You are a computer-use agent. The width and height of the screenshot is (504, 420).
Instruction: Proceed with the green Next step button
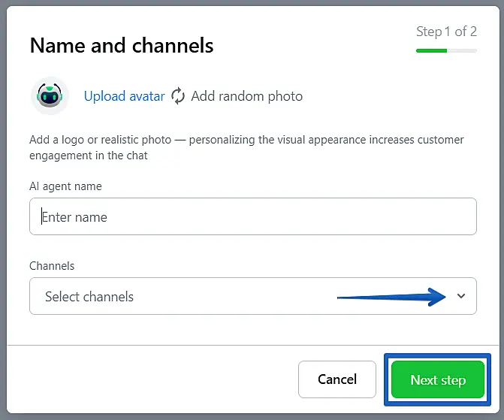[x=437, y=379]
